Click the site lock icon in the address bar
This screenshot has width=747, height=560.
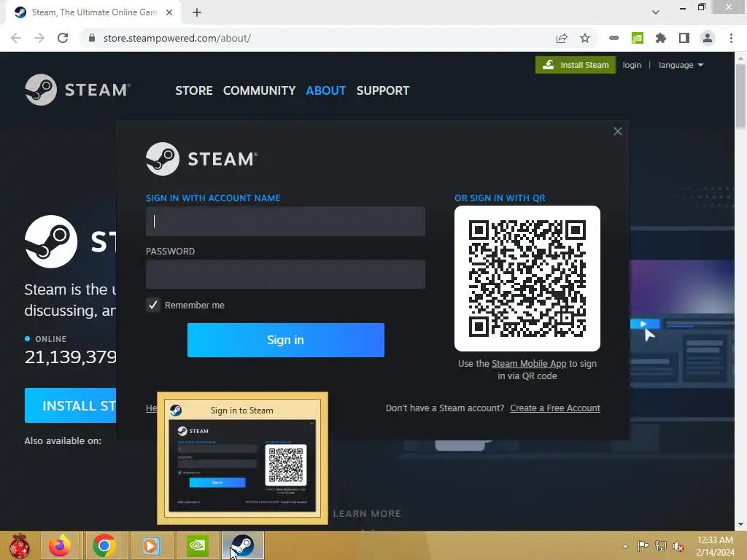[x=92, y=38]
